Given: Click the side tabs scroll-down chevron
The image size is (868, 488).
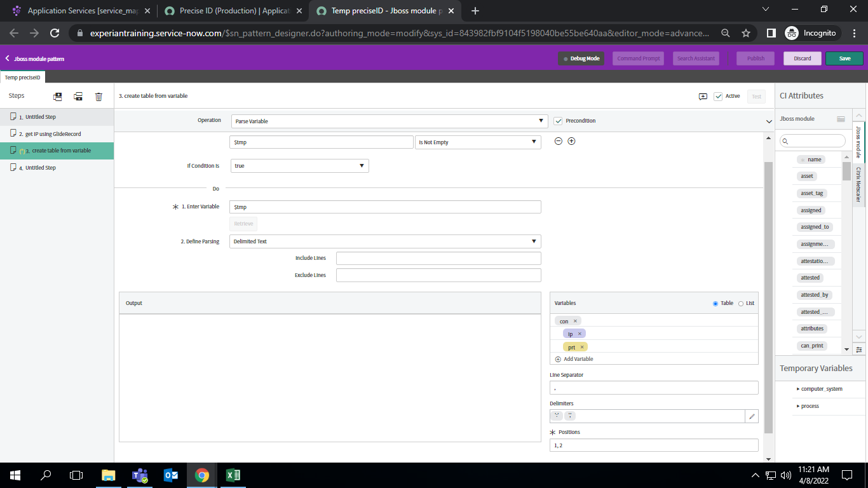Looking at the screenshot, I should tap(859, 336).
